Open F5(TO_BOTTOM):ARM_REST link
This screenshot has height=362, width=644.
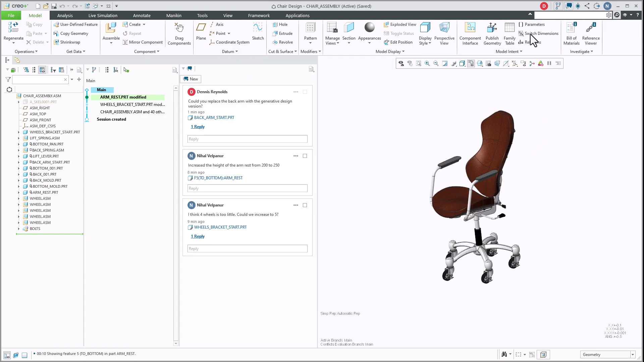218,178
